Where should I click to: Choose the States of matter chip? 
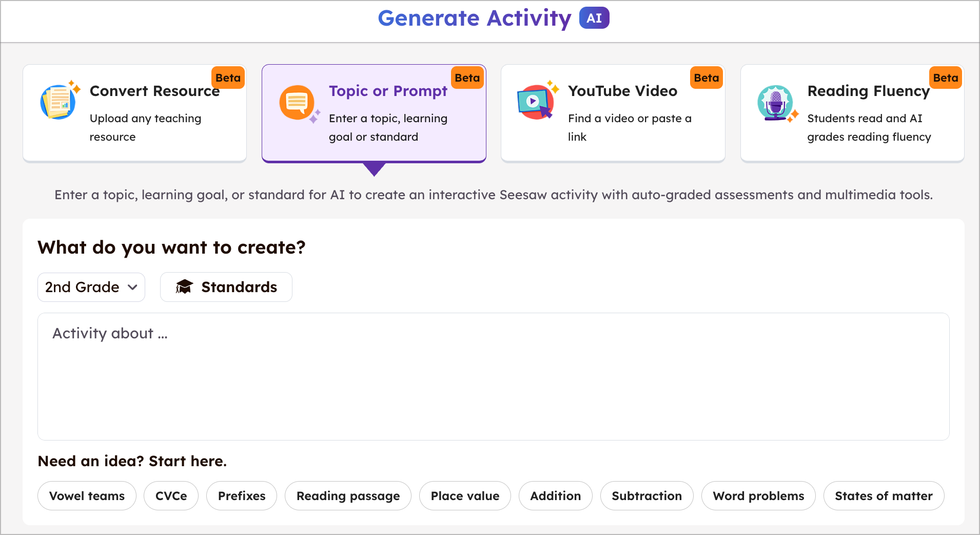[x=884, y=496]
